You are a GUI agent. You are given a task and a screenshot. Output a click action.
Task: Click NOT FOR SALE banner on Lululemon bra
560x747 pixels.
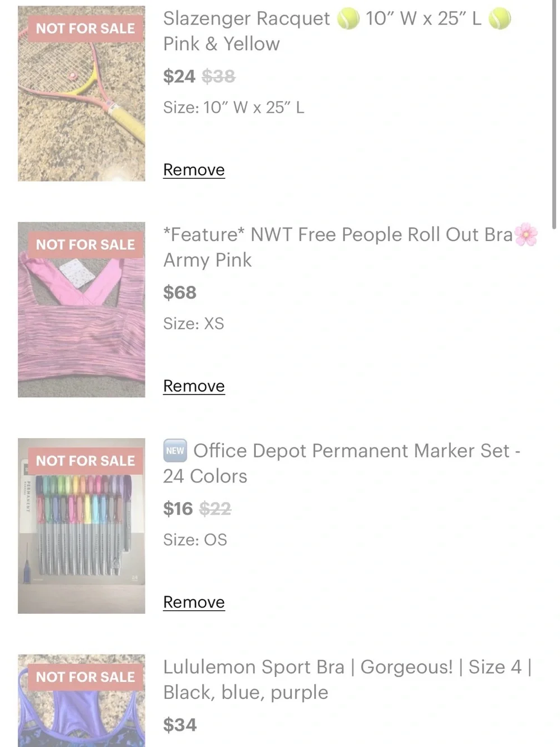pyautogui.click(x=86, y=678)
